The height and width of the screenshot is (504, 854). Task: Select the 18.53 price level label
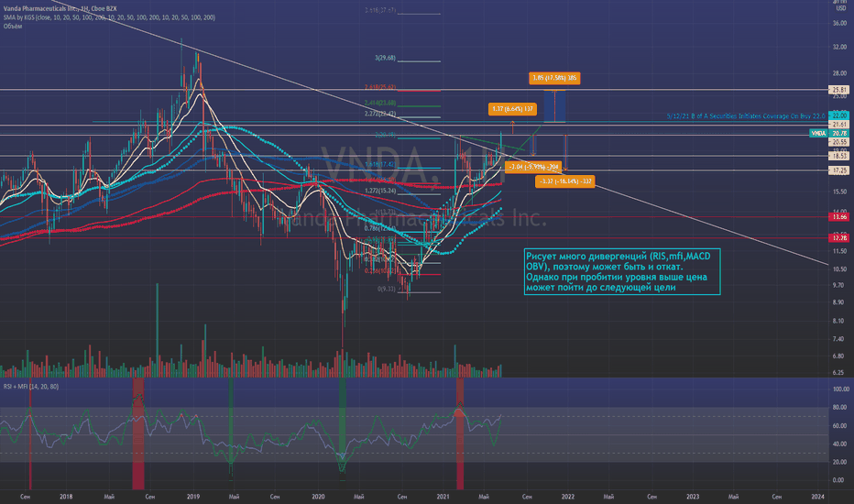(838, 156)
